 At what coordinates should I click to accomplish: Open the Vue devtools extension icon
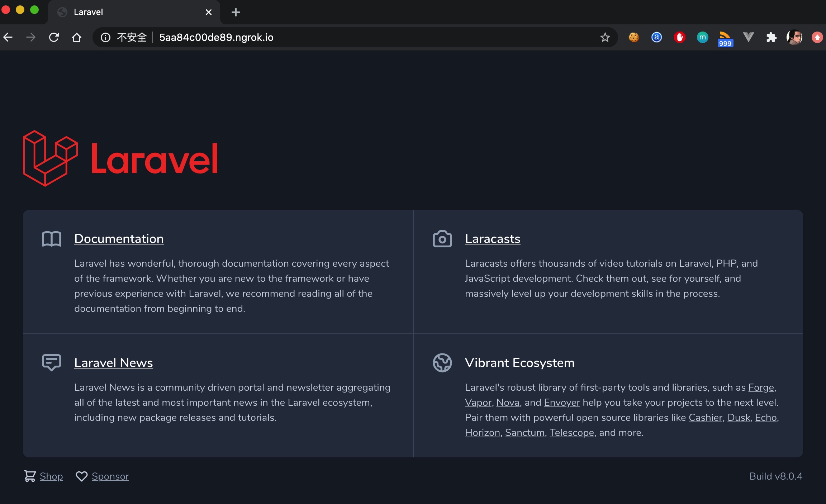click(x=749, y=37)
